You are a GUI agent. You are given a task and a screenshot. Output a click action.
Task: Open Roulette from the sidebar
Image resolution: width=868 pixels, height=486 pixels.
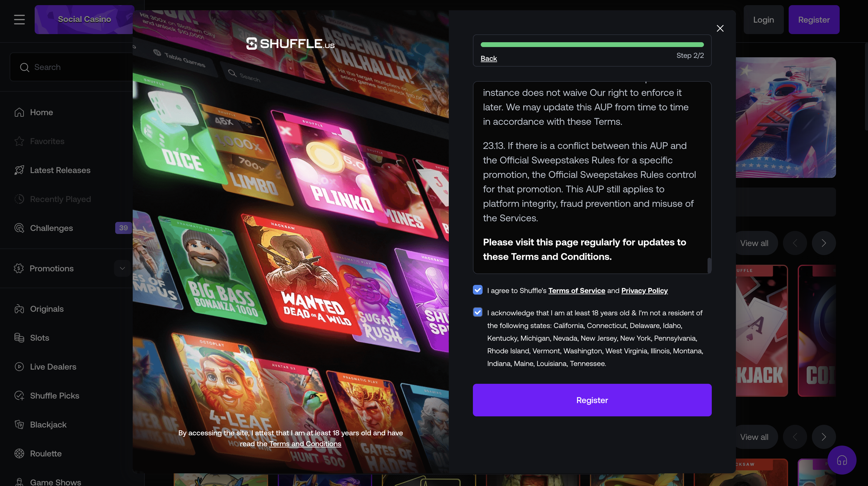(x=46, y=454)
